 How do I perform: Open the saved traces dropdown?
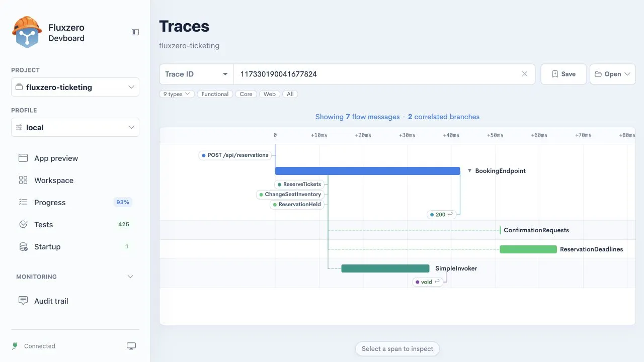click(x=613, y=74)
